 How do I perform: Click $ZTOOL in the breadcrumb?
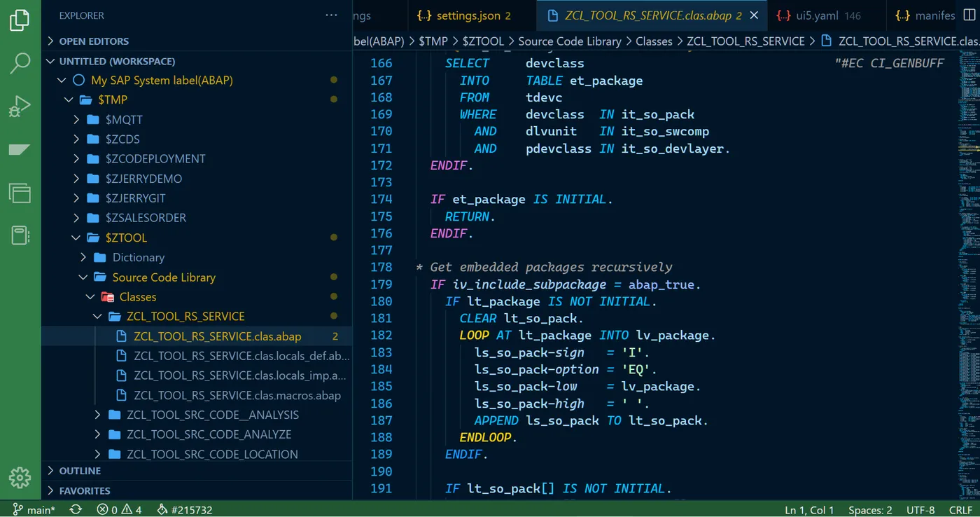click(484, 41)
